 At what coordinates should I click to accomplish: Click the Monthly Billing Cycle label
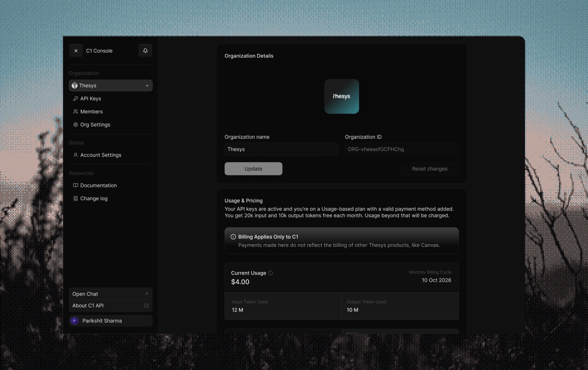[430, 272]
